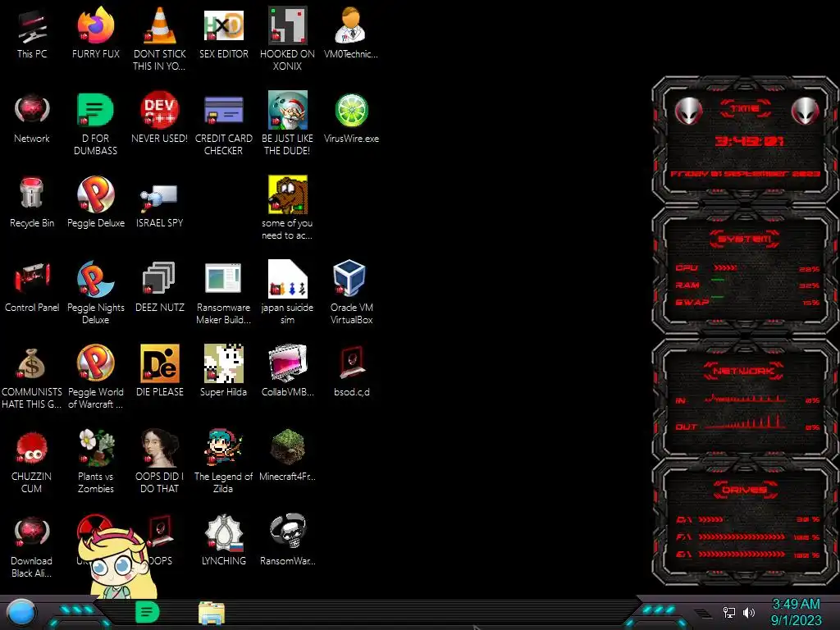This screenshot has width=840, height=630.
Task: Click the Star Butterfly cartoon character
Action: pyautogui.click(x=118, y=563)
